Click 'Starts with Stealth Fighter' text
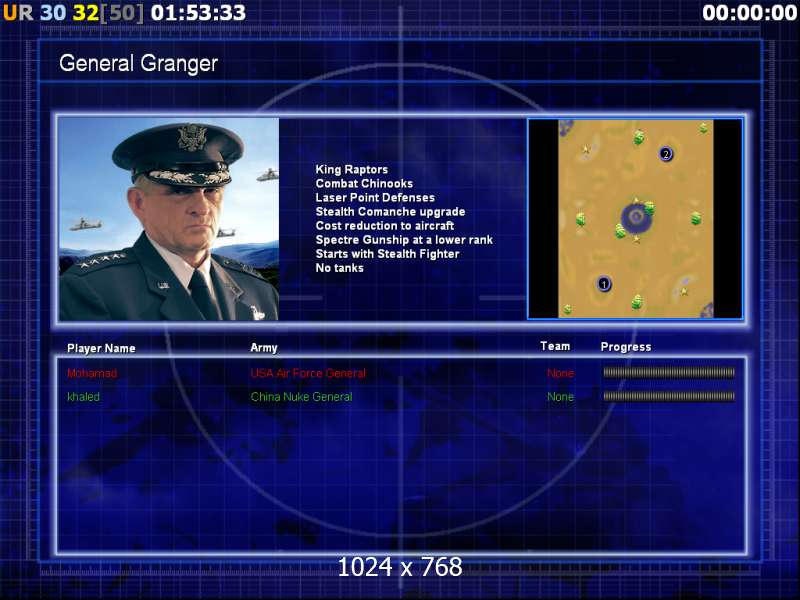 point(387,254)
